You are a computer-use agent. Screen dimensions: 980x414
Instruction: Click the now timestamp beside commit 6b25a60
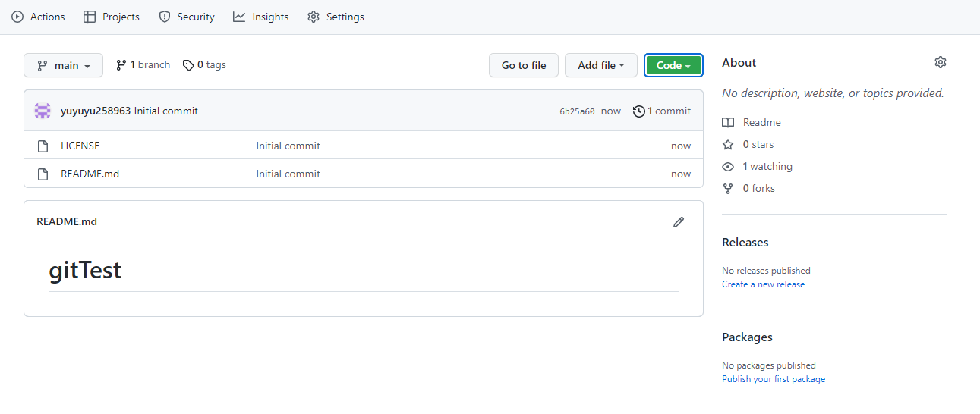pos(611,111)
